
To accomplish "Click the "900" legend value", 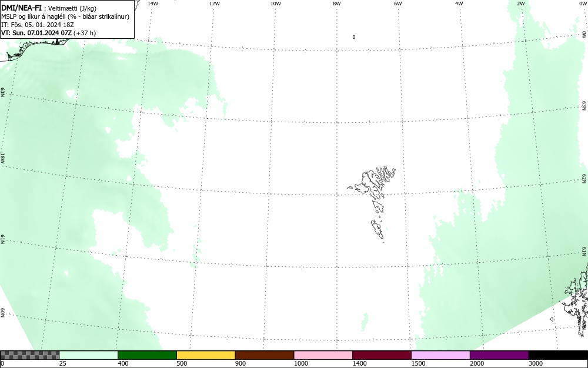I will (x=240, y=363).
